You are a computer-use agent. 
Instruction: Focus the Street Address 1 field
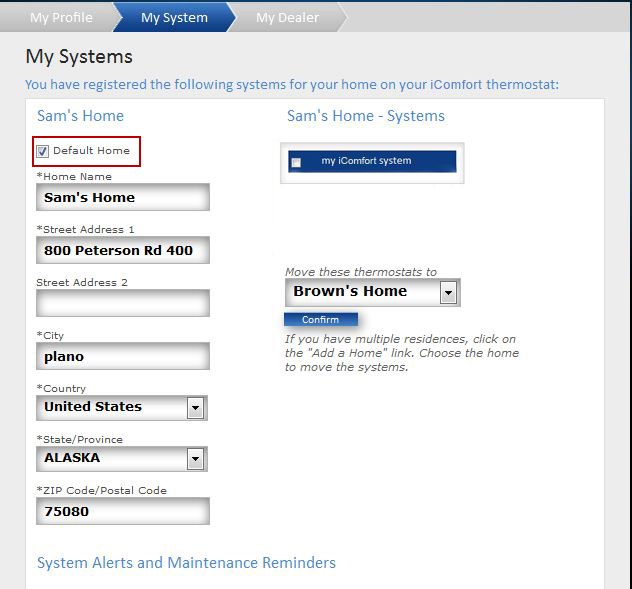click(122, 250)
